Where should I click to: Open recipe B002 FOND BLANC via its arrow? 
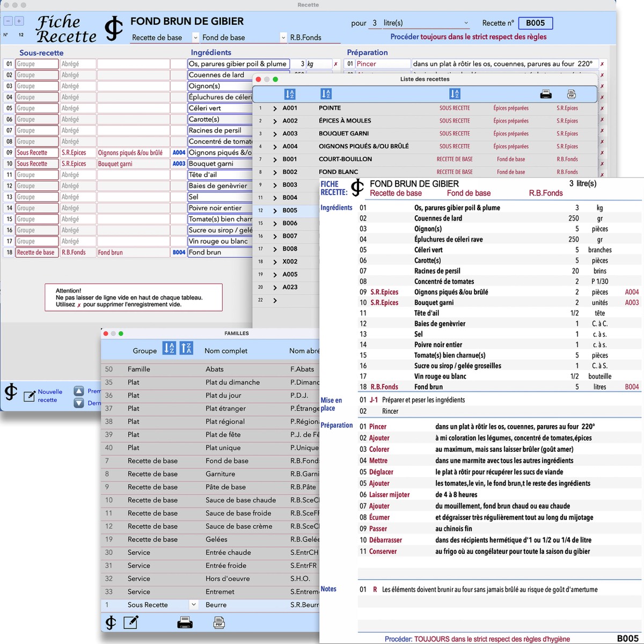click(x=275, y=172)
